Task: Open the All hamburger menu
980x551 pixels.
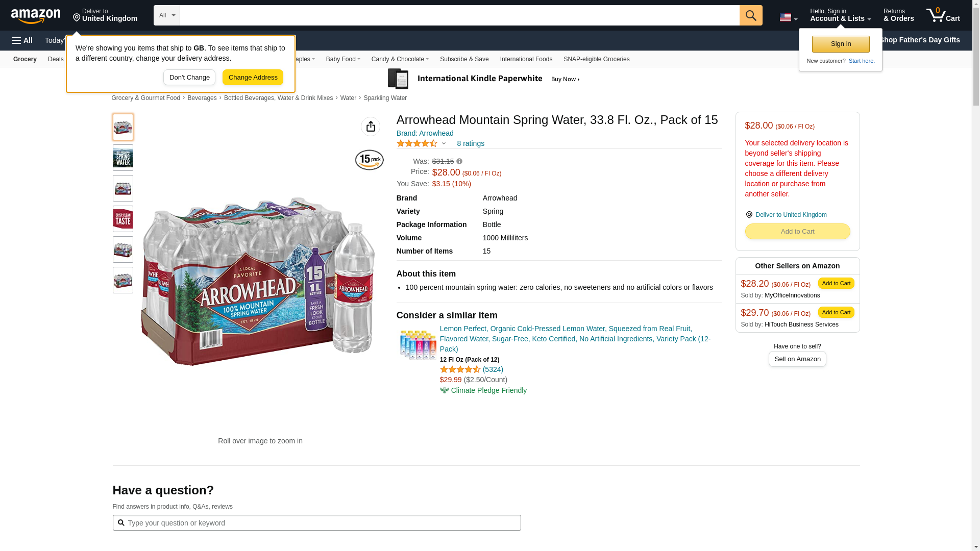Action: pyautogui.click(x=22, y=40)
